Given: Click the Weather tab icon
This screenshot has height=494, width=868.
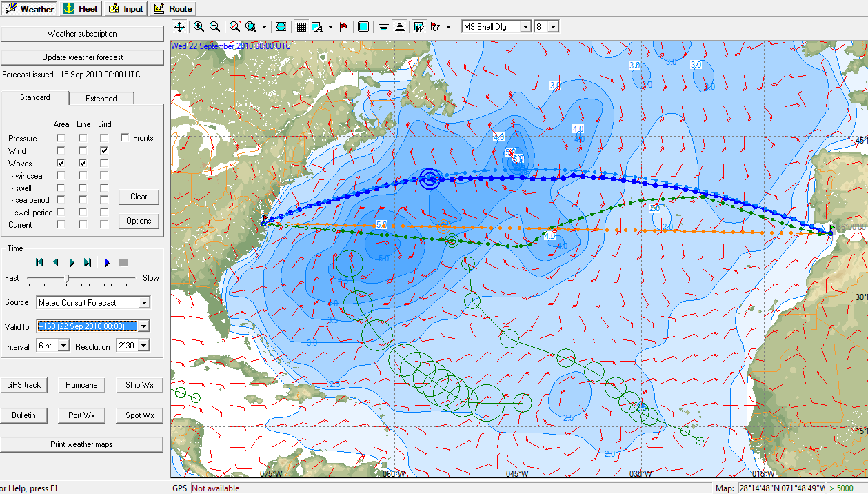Looking at the screenshot, I should [11, 8].
